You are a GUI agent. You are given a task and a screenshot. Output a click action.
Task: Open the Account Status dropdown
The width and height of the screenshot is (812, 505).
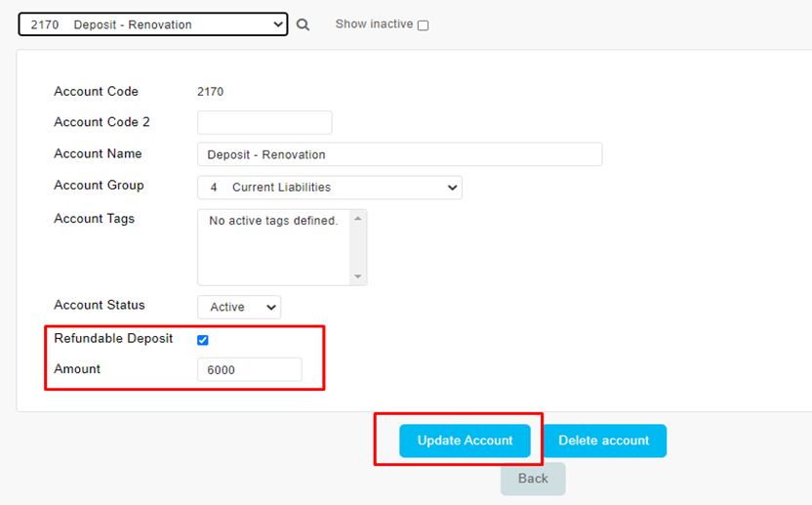click(x=239, y=307)
